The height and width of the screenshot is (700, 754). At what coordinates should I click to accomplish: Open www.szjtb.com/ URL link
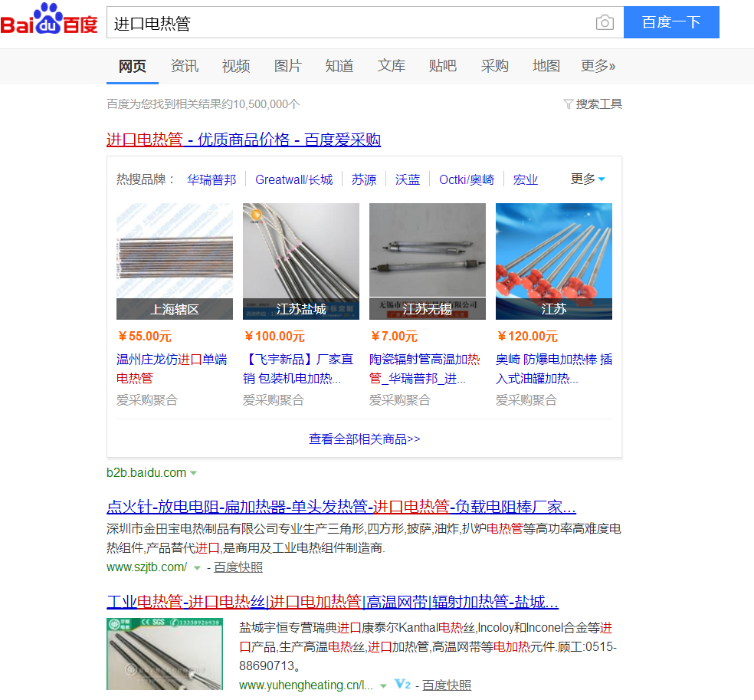click(x=146, y=567)
